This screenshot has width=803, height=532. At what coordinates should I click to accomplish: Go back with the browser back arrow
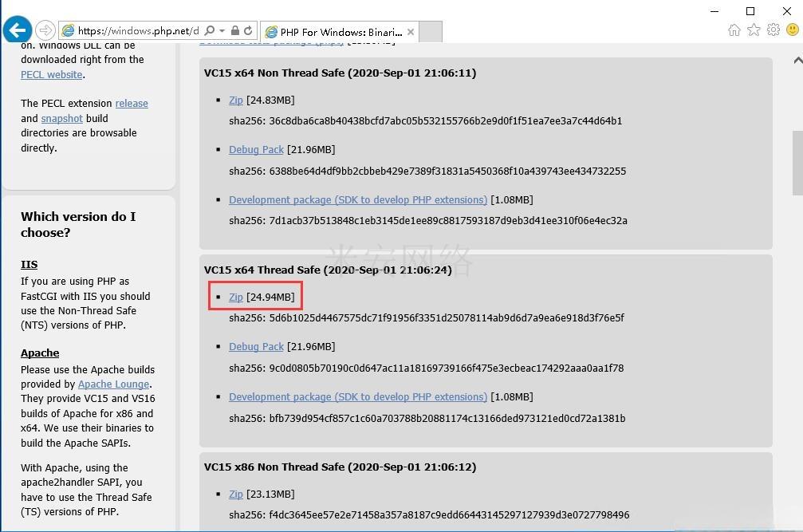(x=18, y=30)
